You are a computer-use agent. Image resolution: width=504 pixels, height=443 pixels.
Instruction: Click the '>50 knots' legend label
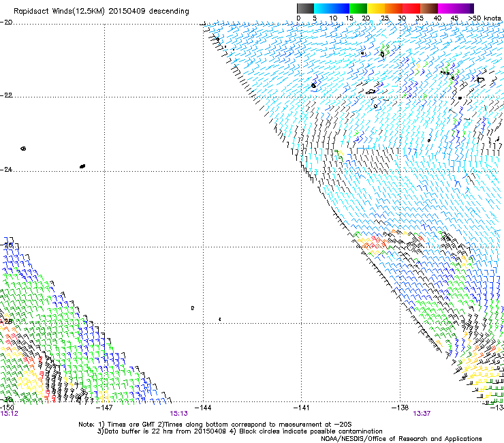tap(484, 18)
